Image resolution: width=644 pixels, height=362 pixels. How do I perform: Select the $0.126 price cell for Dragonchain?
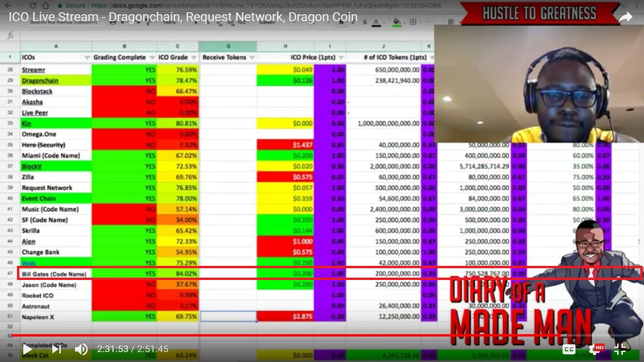point(285,81)
